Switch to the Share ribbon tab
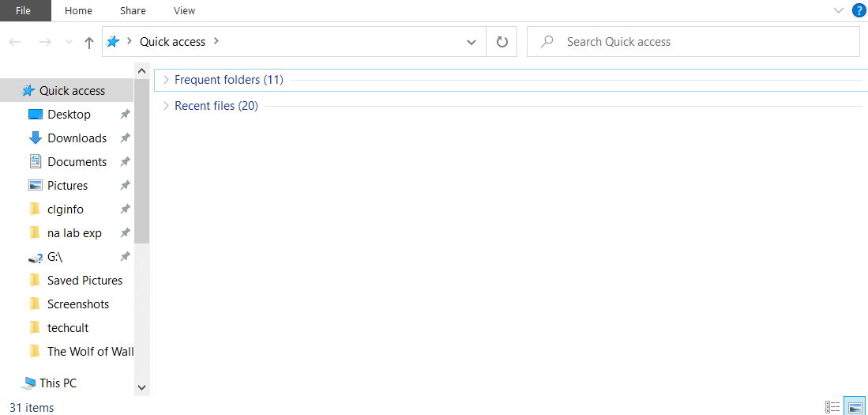 point(133,10)
